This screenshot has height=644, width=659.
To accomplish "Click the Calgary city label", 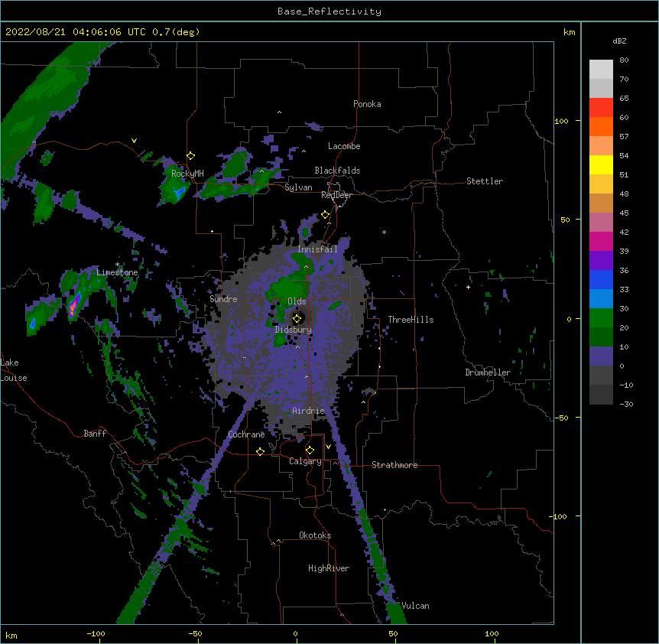I will click(305, 461).
